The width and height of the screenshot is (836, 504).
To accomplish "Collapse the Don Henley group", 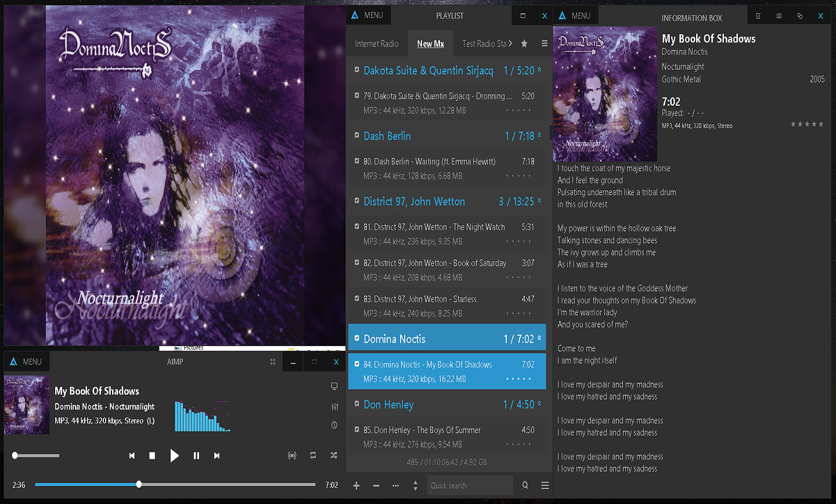I will coord(539,404).
